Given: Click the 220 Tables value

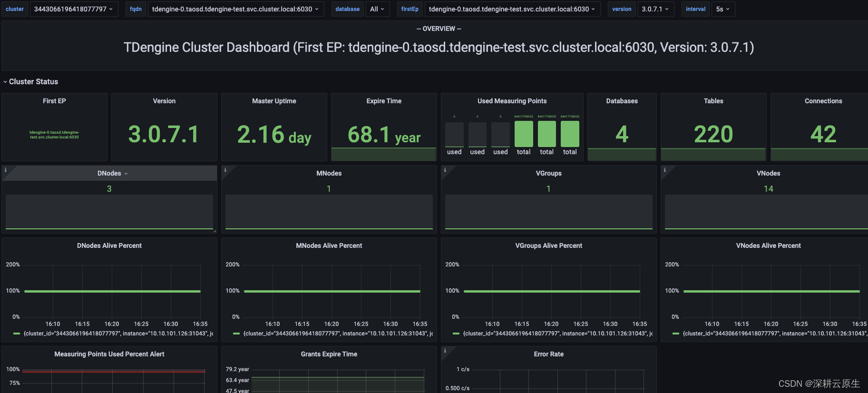Looking at the screenshot, I should pos(713,134).
